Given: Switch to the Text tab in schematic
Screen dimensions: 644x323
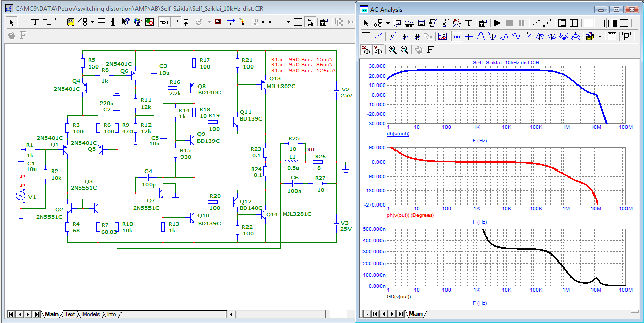Looking at the screenshot, I should pos(70,314).
